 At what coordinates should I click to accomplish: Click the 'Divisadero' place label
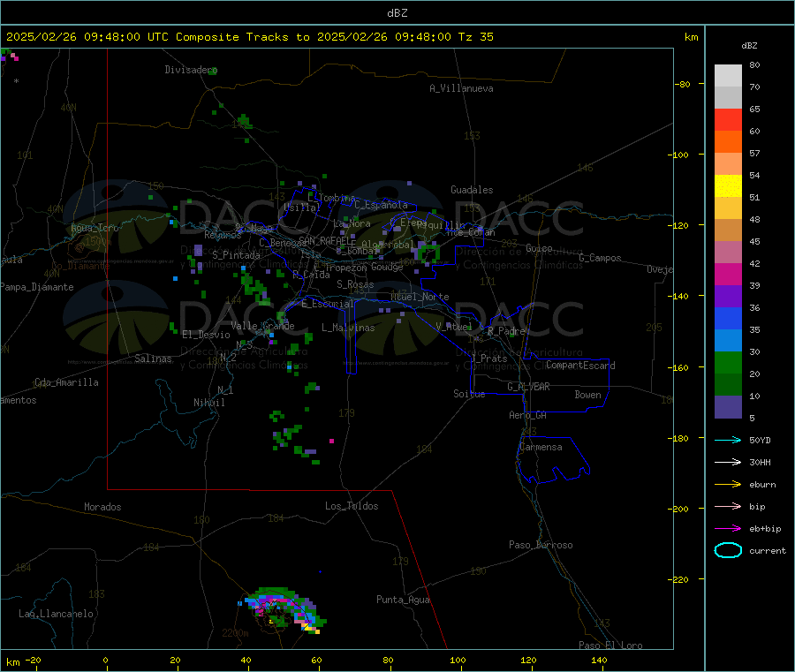(191, 70)
